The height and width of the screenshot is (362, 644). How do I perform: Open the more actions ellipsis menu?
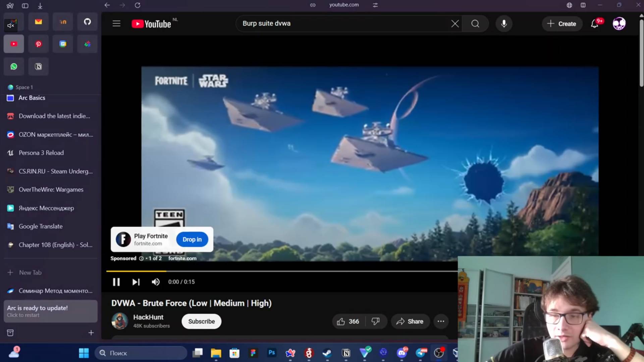(441, 321)
